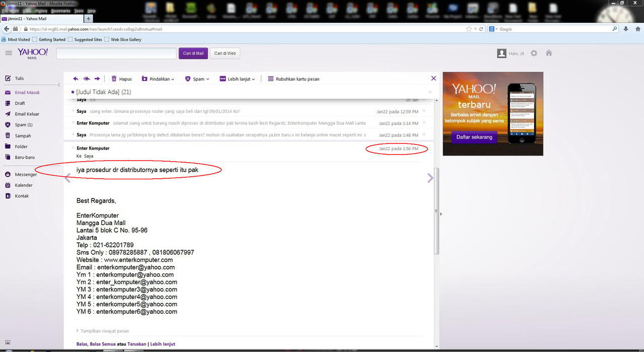Screen dimensions: 644x352
Task: Star the conversation titled Judul Tidak Ada
Action: tap(430, 92)
